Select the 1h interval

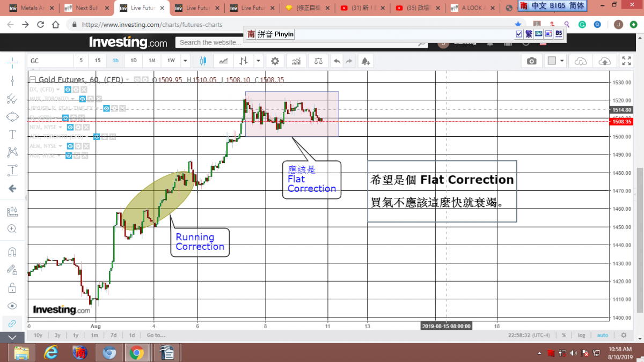pyautogui.click(x=115, y=61)
